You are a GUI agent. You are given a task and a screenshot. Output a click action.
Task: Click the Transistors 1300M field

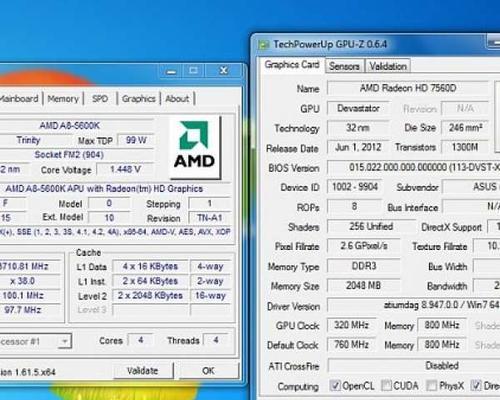465,147
